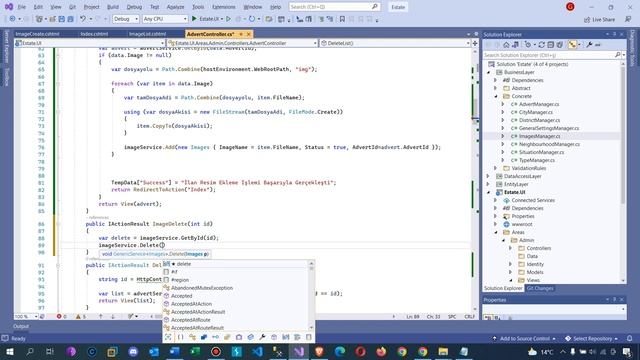Click the main Search (Ctrl+Q) box
This screenshot has width=640, height=360.
click(334, 7)
